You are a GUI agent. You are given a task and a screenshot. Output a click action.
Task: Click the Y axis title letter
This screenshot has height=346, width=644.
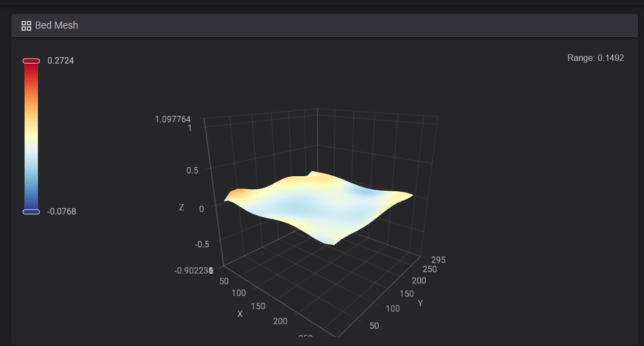420,303
